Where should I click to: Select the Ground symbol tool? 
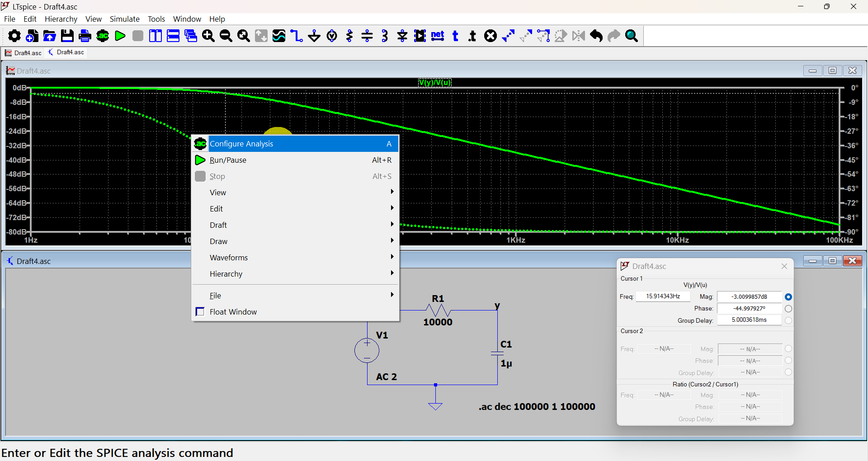pos(314,36)
